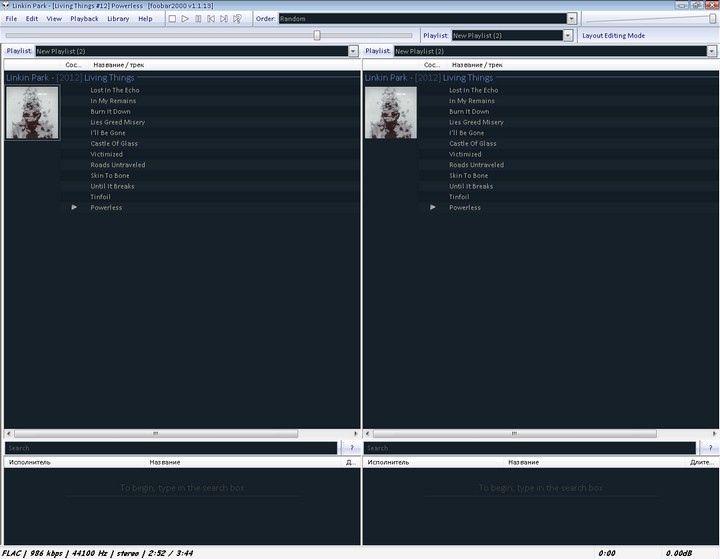Adjust the seek bar slider handle
Viewport: 720px width, 559px height.
317,35
